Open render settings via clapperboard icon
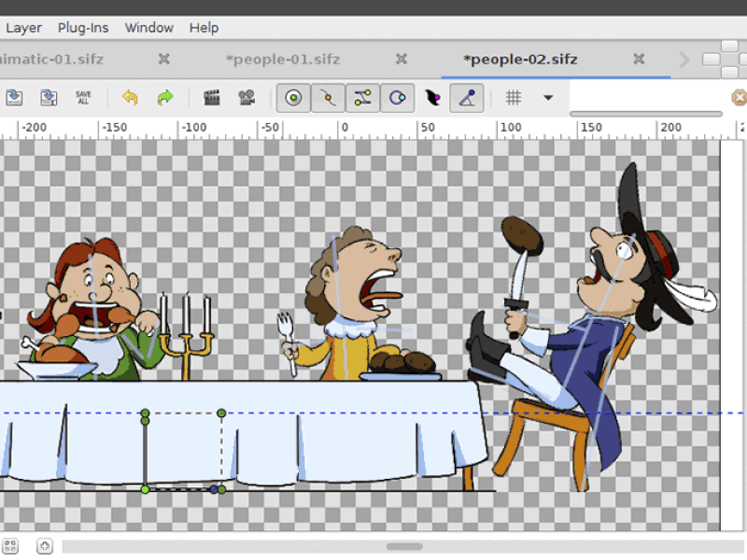Viewport: 747px width, 560px height. click(212, 98)
